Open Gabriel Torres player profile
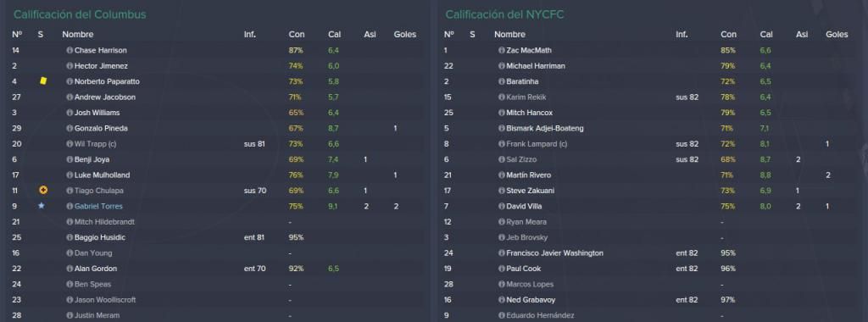Screen dimensions: 868x322 pyautogui.click(x=98, y=207)
